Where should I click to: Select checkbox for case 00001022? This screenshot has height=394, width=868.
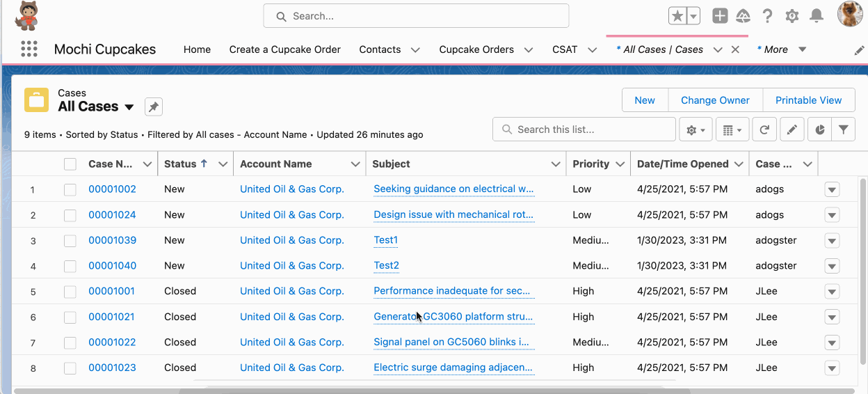[70, 342]
